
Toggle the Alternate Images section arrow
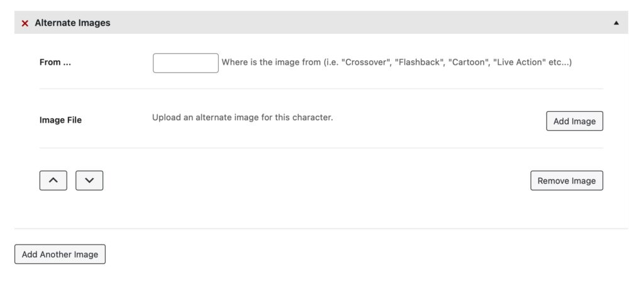click(x=616, y=23)
